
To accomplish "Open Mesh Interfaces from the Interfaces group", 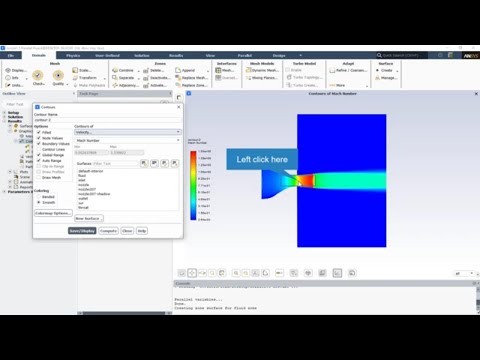I will pyautogui.click(x=218, y=70).
